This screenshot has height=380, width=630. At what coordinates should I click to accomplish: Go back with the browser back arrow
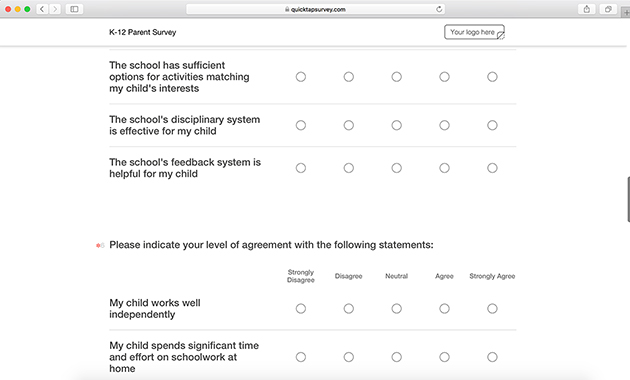click(x=42, y=9)
